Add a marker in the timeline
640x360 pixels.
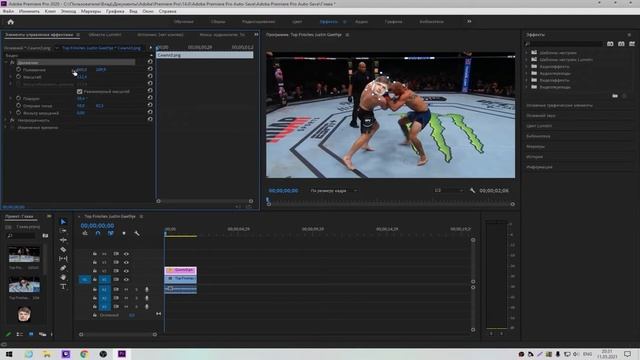(124, 233)
